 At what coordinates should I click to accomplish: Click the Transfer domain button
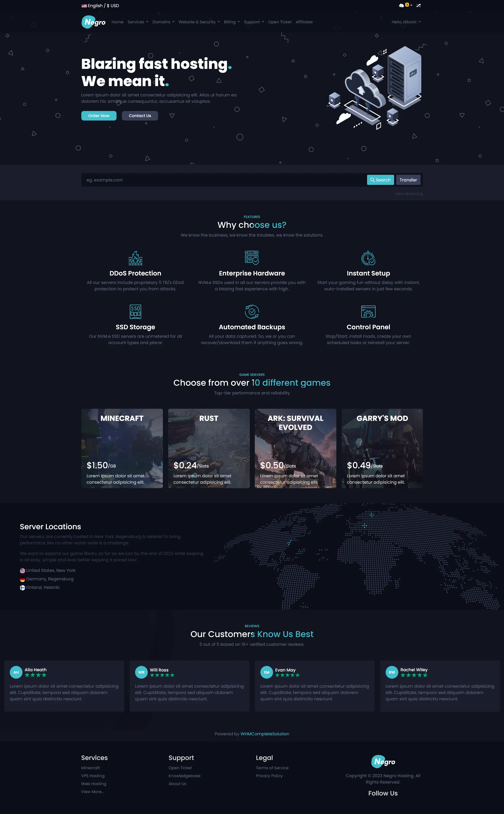(x=408, y=180)
